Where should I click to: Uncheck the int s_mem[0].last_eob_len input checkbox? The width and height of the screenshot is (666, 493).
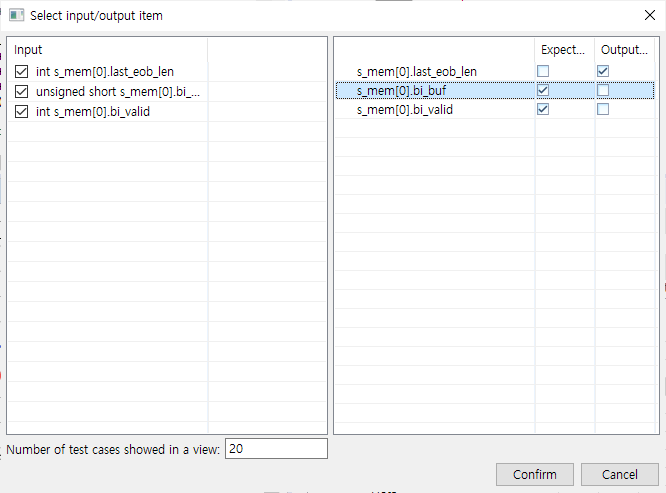click(21, 71)
